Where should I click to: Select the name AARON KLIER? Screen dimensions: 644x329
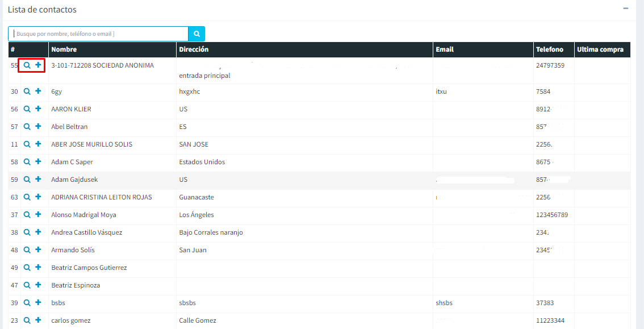pos(71,109)
